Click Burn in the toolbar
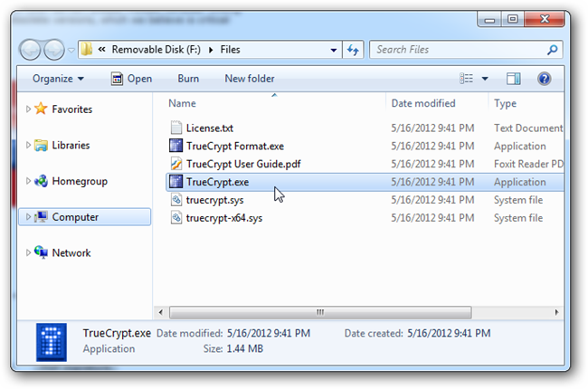The width and height of the screenshot is (588, 389). point(188,79)
